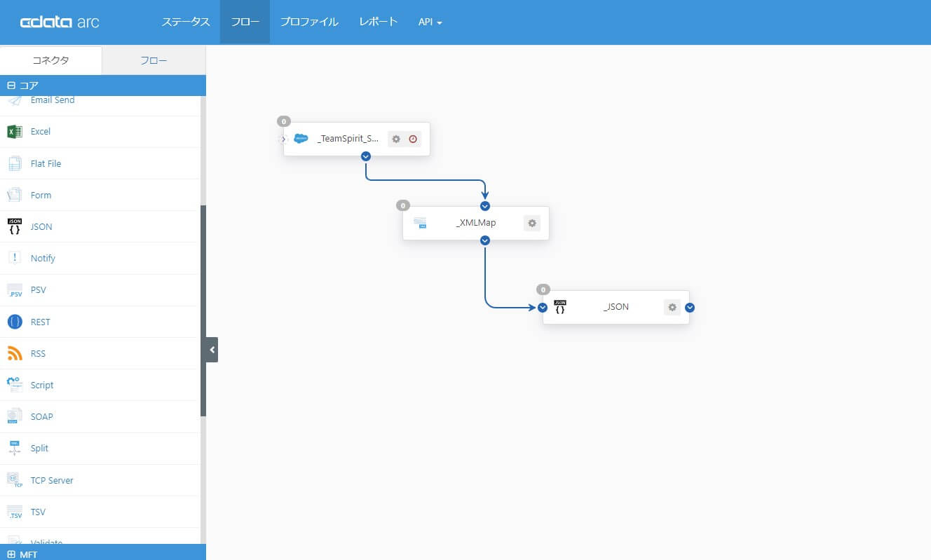This screenshot has height=560, width=931.
Task: Click the Notify connector label
Action: 43,258
